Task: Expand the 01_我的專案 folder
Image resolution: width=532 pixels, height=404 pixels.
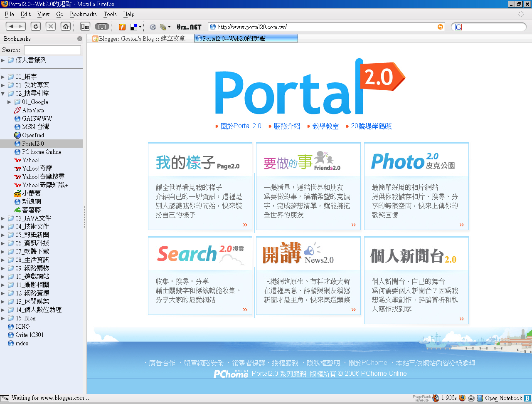Action: tap(3, 85)
